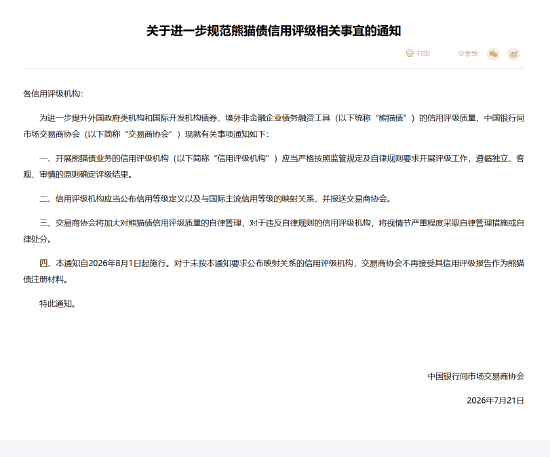The height and width of the screenshot is (457, 550).
Task: Share the notice to WeChat
Action: (493, 54)
